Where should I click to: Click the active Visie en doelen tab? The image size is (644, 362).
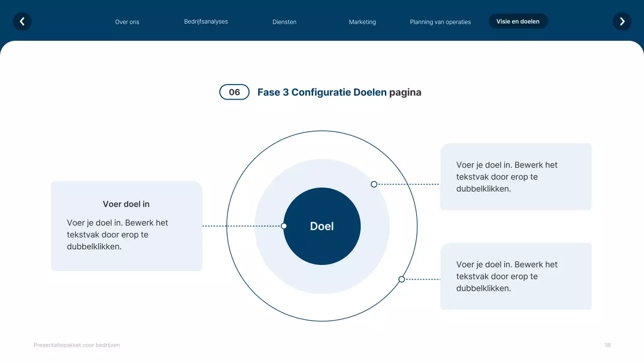tap(518, 22)
